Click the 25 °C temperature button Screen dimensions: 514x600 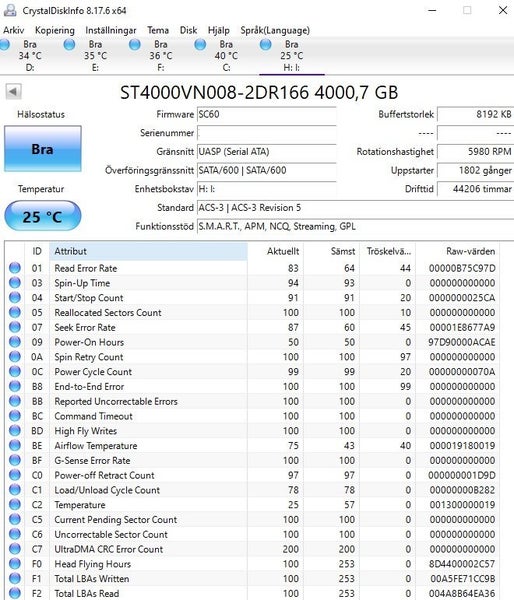[x=43, y=217]
